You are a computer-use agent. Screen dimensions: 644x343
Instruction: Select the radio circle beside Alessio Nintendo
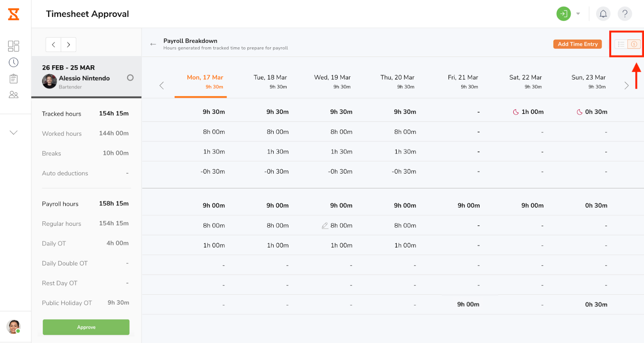point(130,78)
